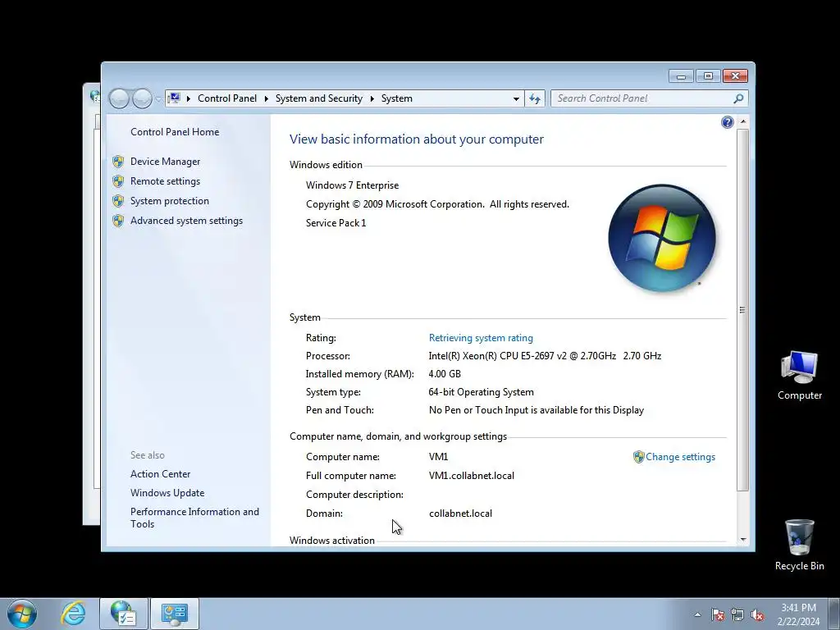The height and width of the screenshot is (630, 840).
Task: Click the Refresh button in address bar
Action: coord(535,98)
